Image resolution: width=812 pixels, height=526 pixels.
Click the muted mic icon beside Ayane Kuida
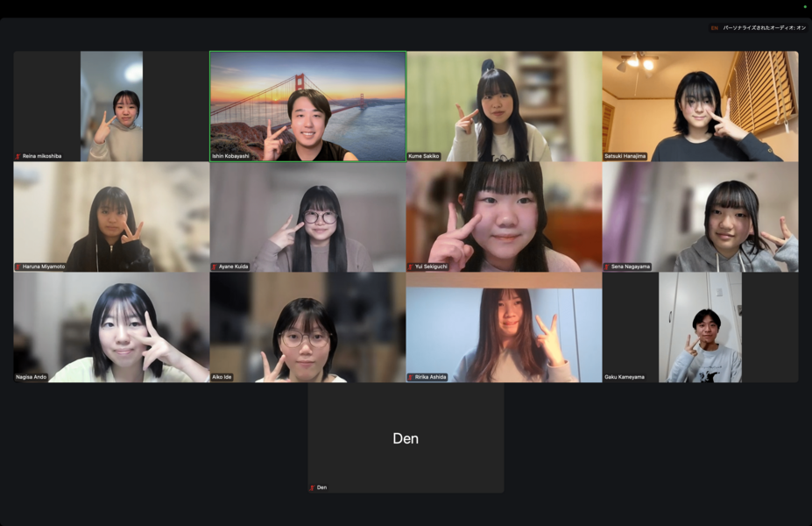coord(215,267)
